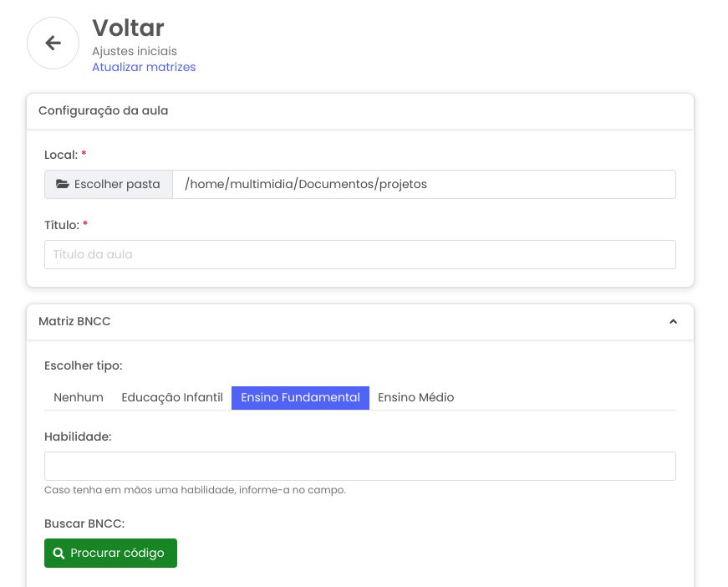Click the Configuração da aula panel header
Viewport: 728px width, 587px height.
tap(103, 110)
